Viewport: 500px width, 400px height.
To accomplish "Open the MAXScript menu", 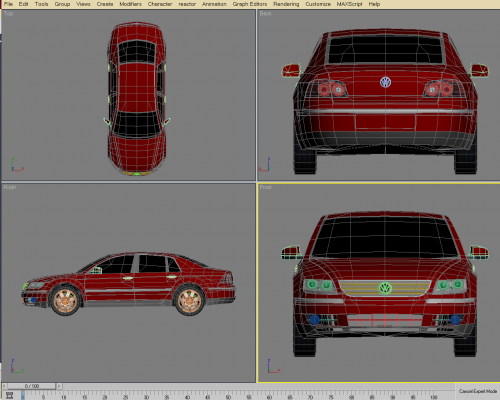I will click(349, 4).
